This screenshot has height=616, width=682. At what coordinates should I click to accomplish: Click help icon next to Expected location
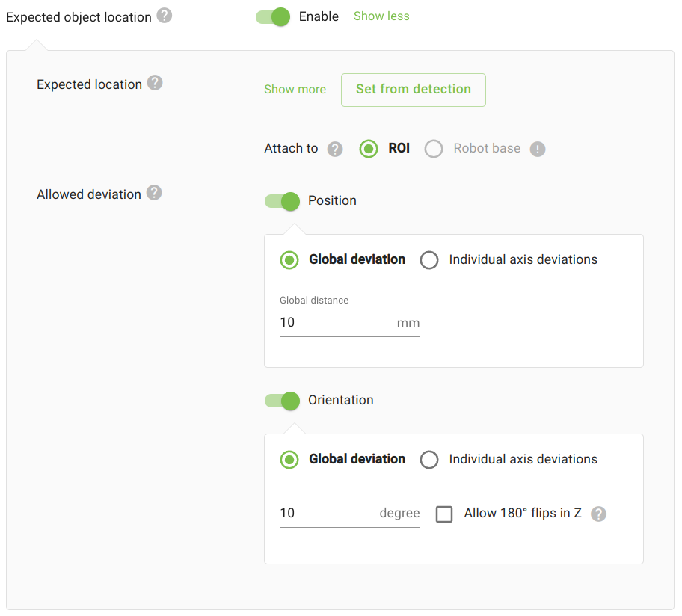(155, 83)
